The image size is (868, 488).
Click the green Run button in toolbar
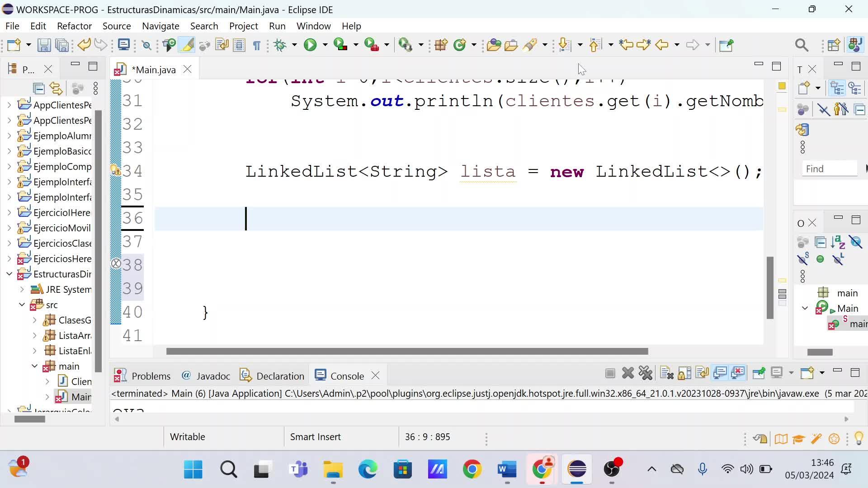pos(310,45)
